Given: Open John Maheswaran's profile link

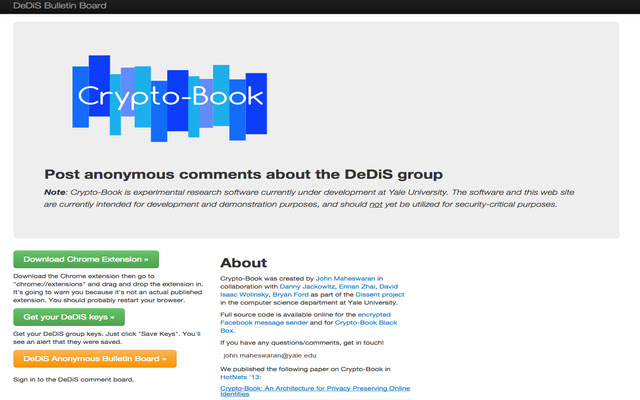Looking at the screenshot, I should [x=345, y=278].
